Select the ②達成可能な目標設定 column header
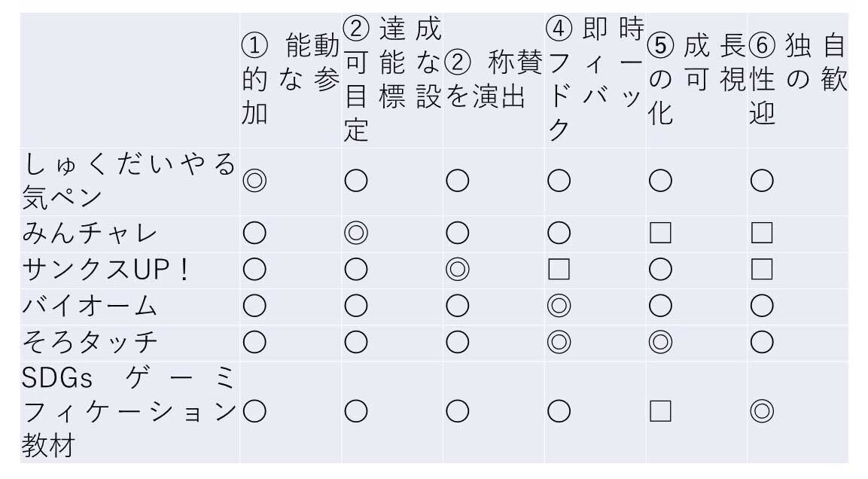 point(391,80)
